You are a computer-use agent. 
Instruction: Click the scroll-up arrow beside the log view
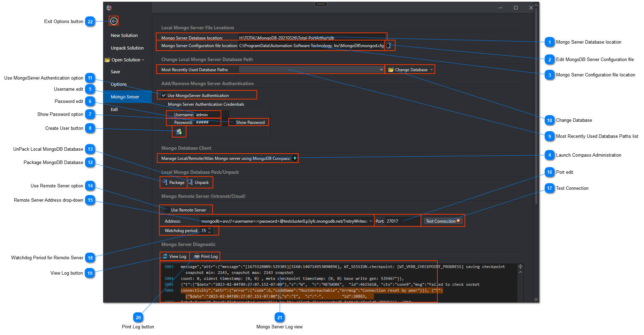click(520, 272)
